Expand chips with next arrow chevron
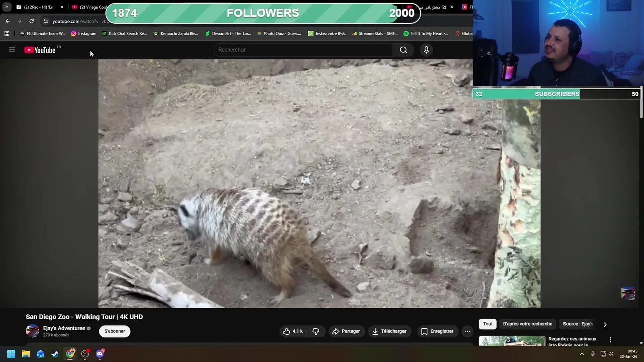644x362 pixels. point(605,324)
